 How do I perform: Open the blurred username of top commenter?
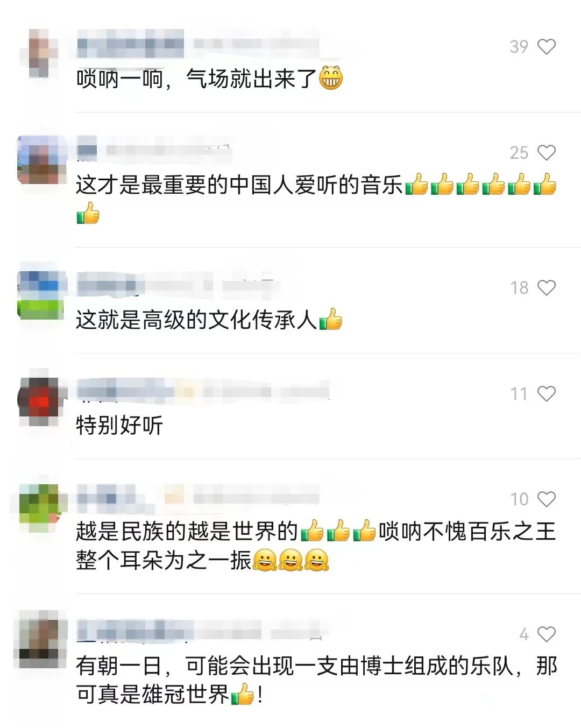(130, 45)
